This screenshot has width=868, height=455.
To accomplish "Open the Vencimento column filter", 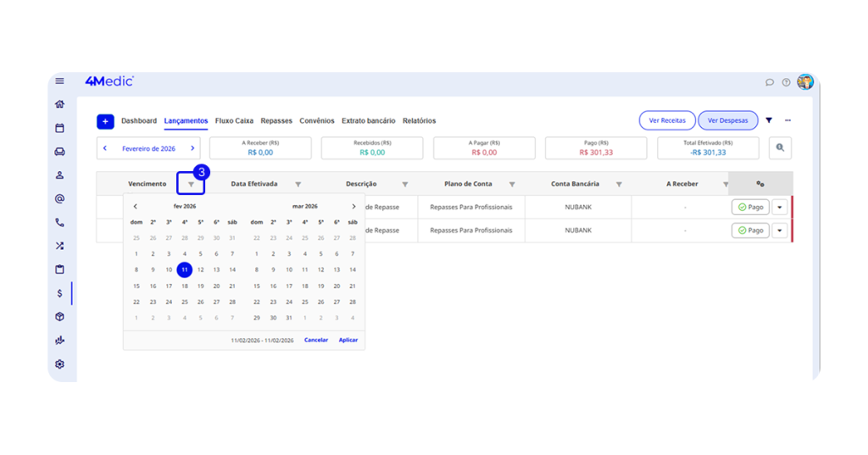I will [x=191, y=184].
